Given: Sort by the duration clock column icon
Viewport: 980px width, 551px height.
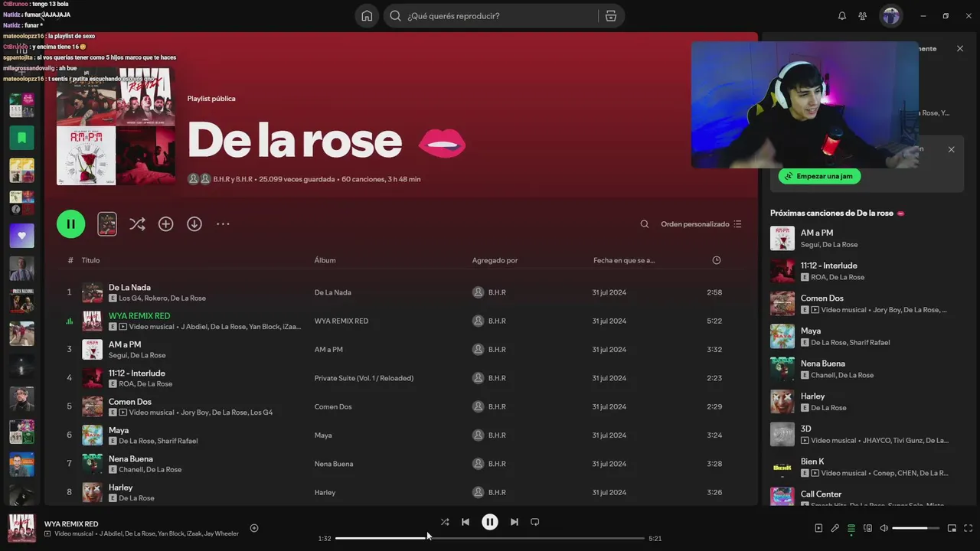Looking at the screenshot, I should coord(717,260).
